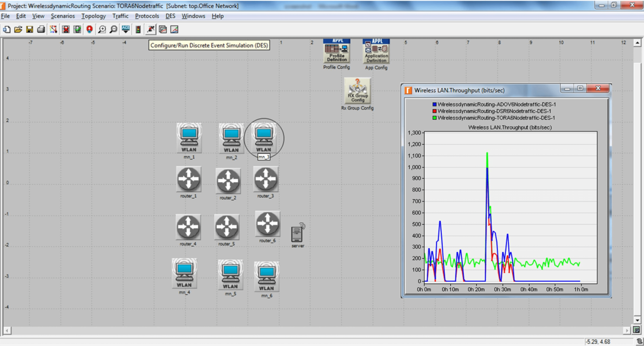
Task: Open the DES menu
Action: 170,16
